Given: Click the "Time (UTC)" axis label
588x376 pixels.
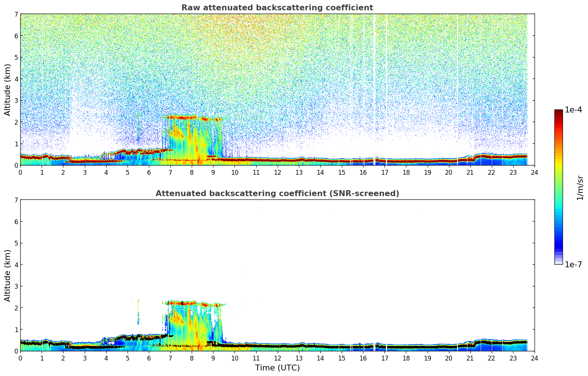Looking at the screenshot, I should 277,368.
